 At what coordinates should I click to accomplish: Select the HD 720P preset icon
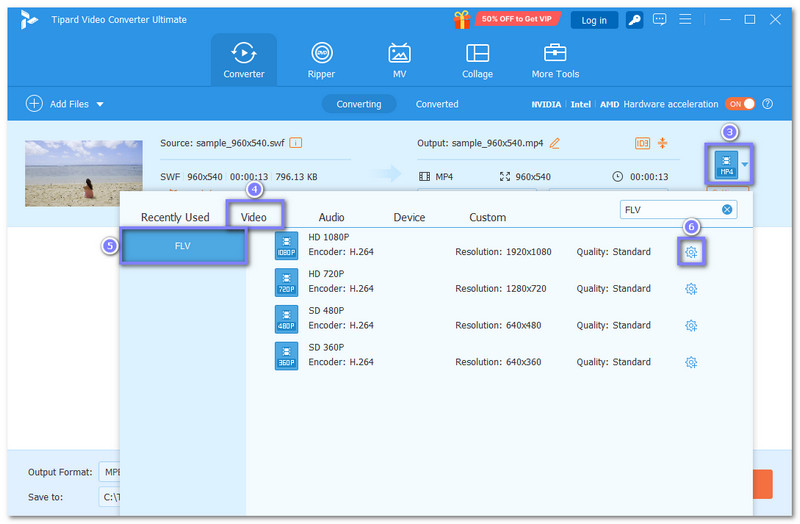pos(286,283)
